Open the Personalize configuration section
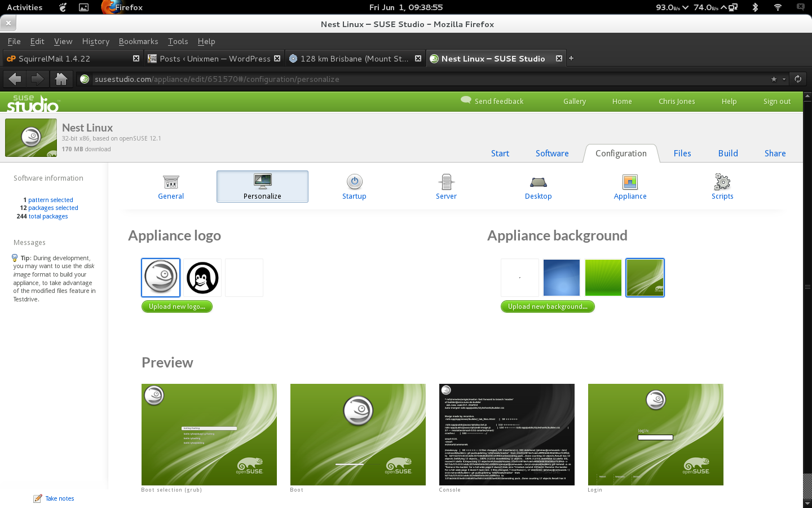Screen dimensions: 812x508 [262, 187]
